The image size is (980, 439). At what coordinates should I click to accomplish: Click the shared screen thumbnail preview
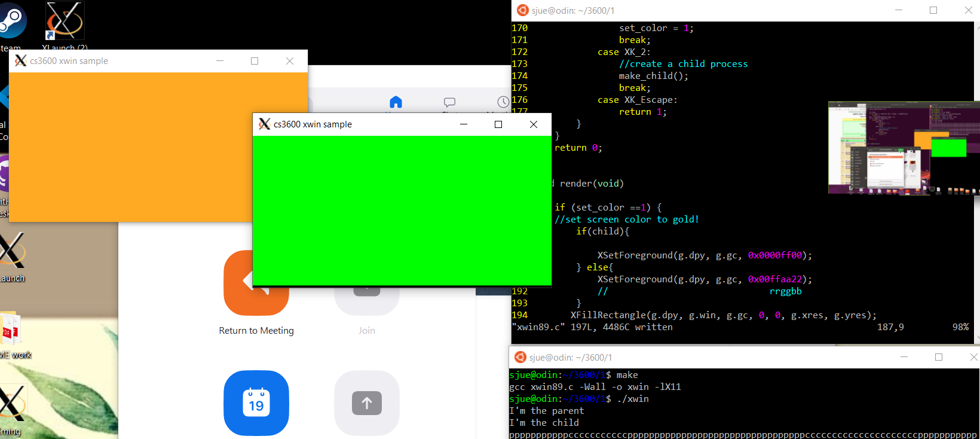coord(904,148)
